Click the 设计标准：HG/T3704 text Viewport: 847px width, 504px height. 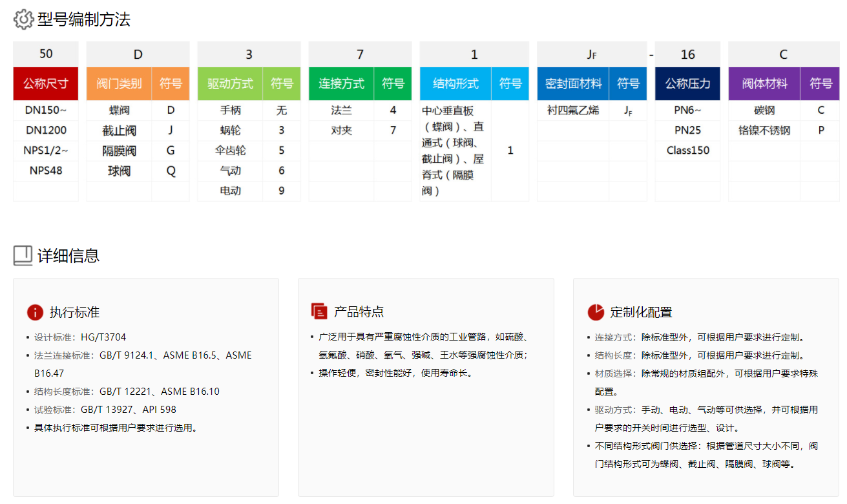80,337
